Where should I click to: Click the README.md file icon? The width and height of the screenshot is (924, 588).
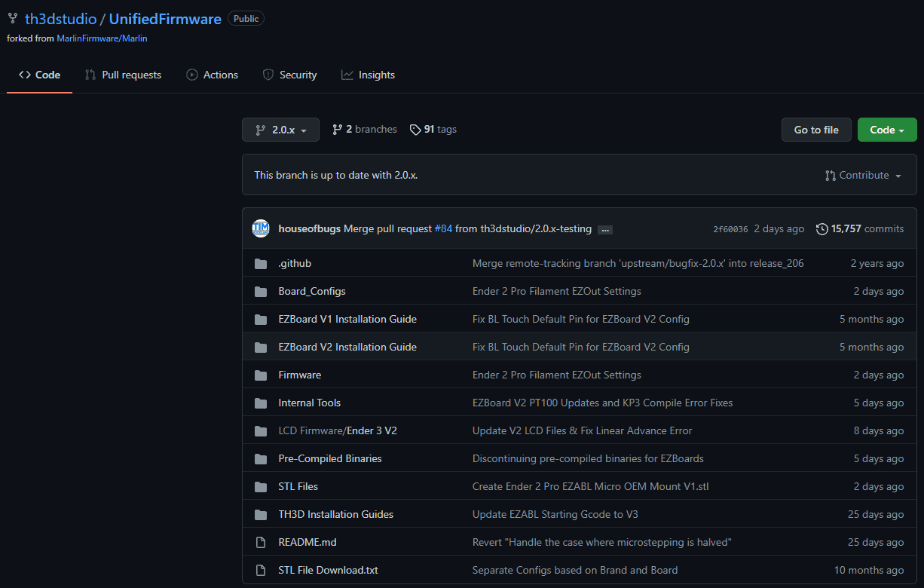[261, 543]
